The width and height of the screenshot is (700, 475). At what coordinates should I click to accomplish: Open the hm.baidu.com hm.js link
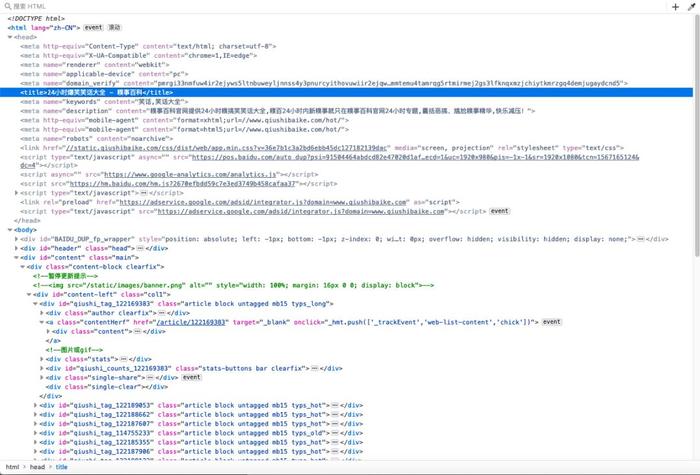pos(183,184)
